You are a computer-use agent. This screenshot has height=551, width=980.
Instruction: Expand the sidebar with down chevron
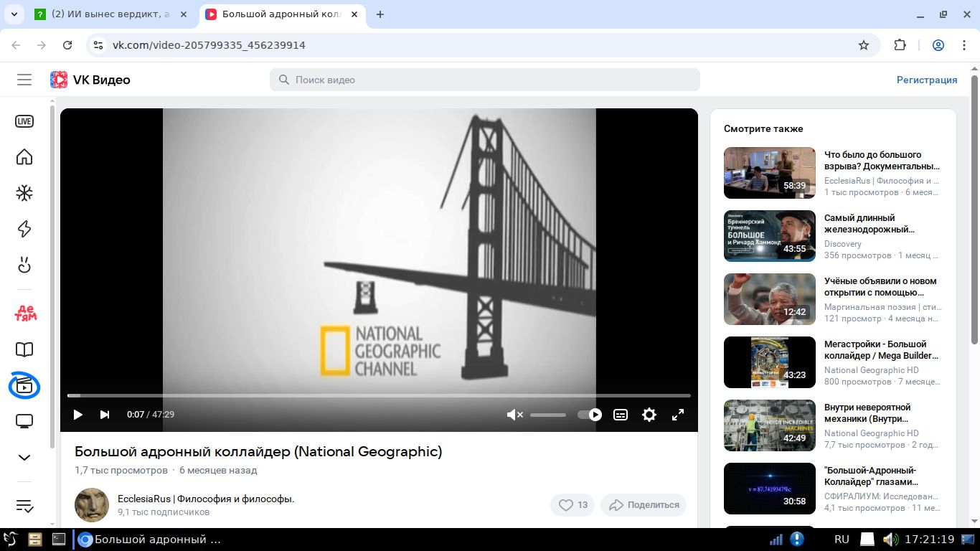click(24, 458)
